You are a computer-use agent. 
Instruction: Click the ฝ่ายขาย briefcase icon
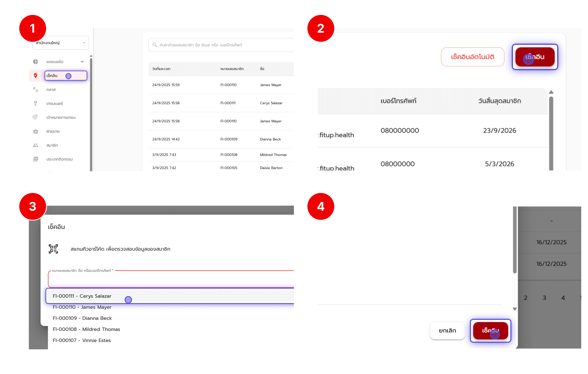click(36, 131)
